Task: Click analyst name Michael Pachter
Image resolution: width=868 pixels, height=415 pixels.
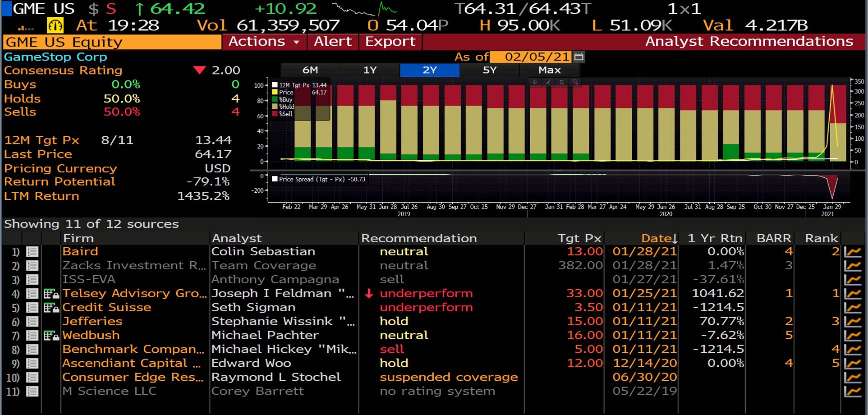Action: [x=265, y=336]
